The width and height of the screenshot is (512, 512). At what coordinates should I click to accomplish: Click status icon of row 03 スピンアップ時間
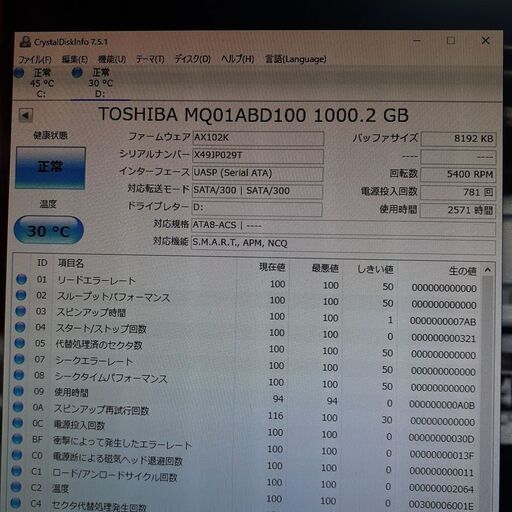[x=21, y=311]
